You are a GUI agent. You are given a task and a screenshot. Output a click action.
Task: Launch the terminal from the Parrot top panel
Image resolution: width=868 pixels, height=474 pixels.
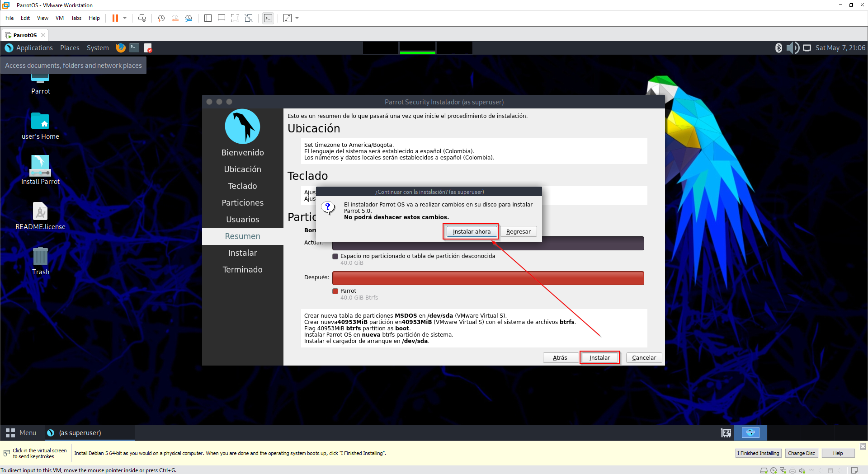coord(134,47)
